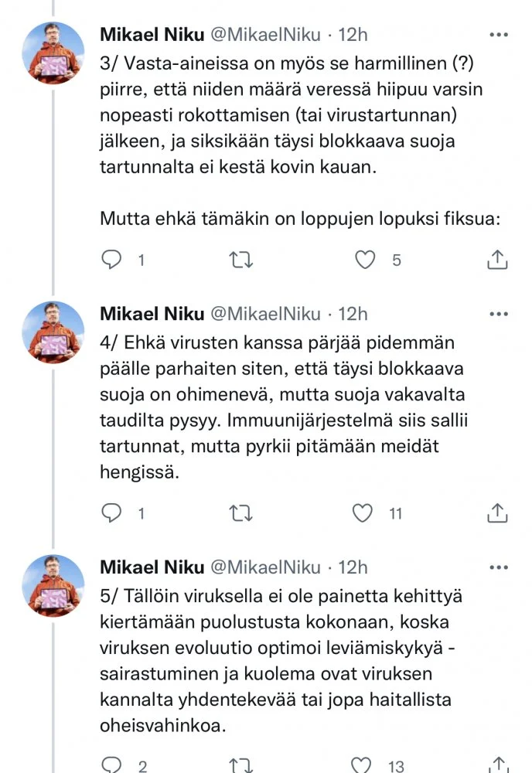Viewport: 532px width, 773px height.
Task: Reply to the tweet starting "3/ Vasta-aineissa"
Action: (113, 261)
